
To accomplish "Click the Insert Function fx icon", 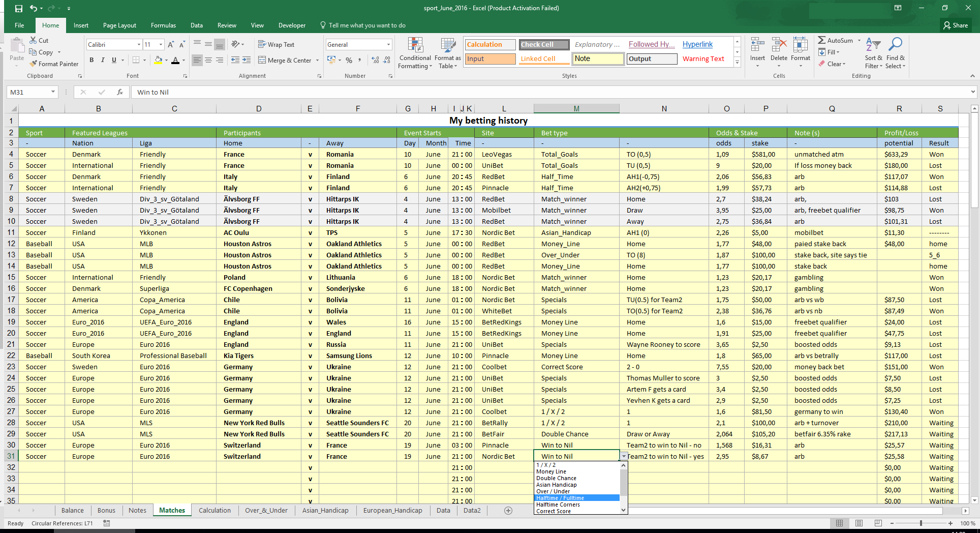I will pyautogui.click(x=120, y=92).
